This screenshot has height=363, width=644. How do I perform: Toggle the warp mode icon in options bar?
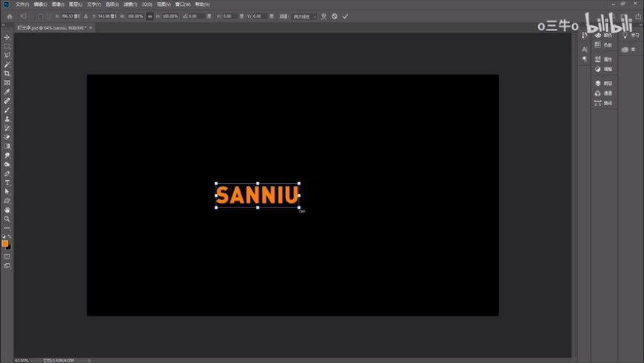pyautogui.click(x=323, y=16)
